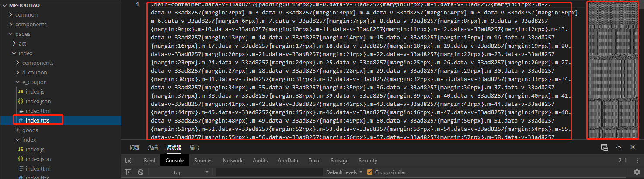This screenshot has width=644, height=179.
Task: Click the element inspector arrow icon
Action: click(x=129, y=161)
